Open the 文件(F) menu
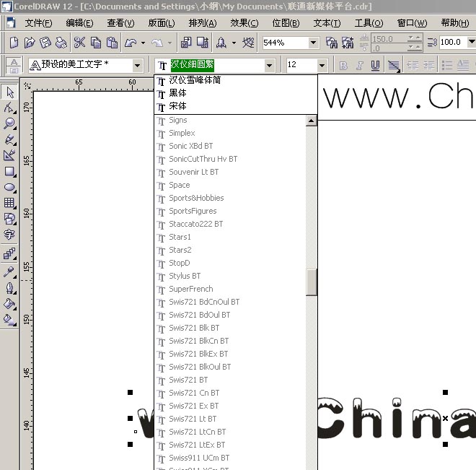The width and height of the screenshot is (476, 470). pyautogui.click(x=38, y=23)
